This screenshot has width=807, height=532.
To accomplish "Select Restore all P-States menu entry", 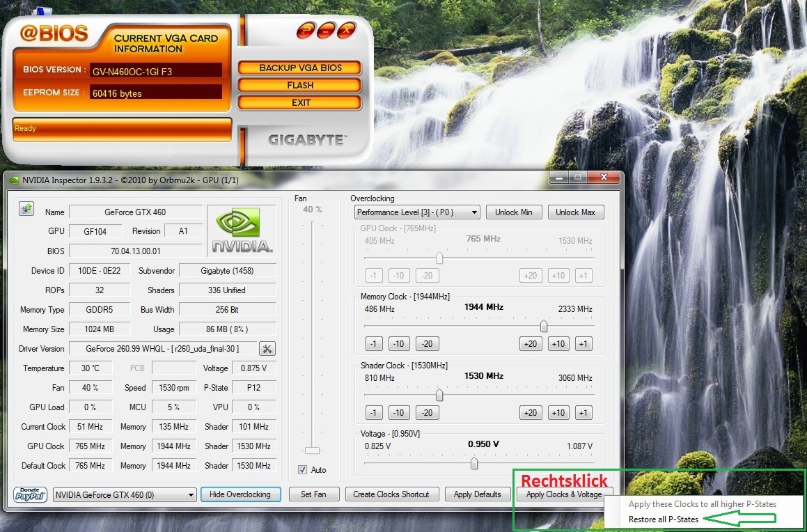I will [664, 519].
